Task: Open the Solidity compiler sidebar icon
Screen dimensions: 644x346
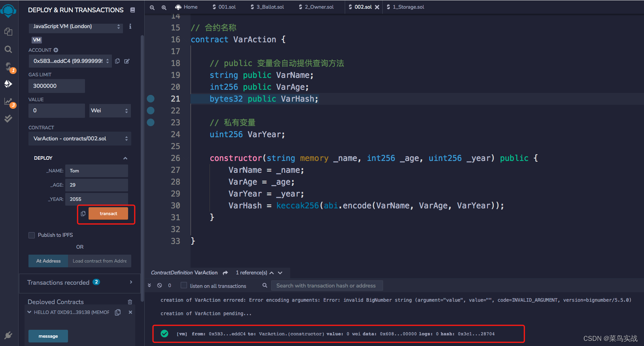Action: pos(8,66)
